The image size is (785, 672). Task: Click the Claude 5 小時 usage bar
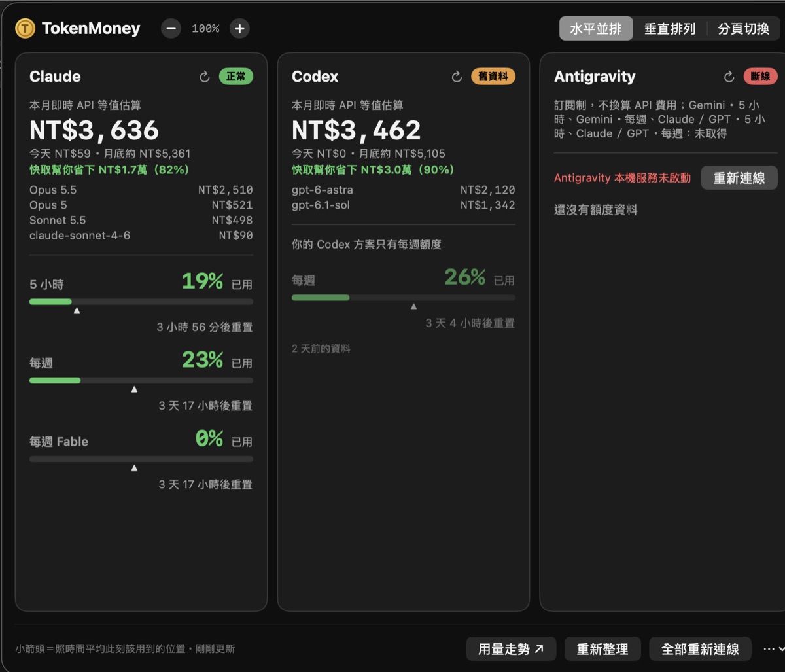point(141,302)
